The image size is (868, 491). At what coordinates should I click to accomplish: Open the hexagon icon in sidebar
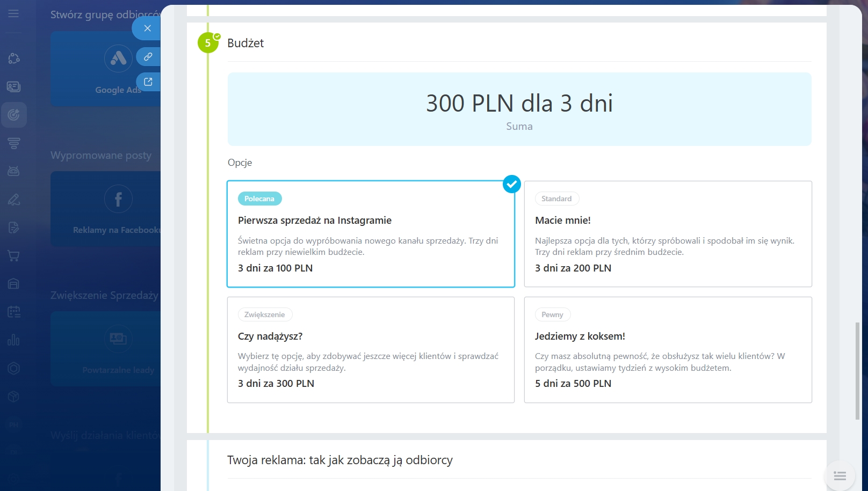pos(13,368)
